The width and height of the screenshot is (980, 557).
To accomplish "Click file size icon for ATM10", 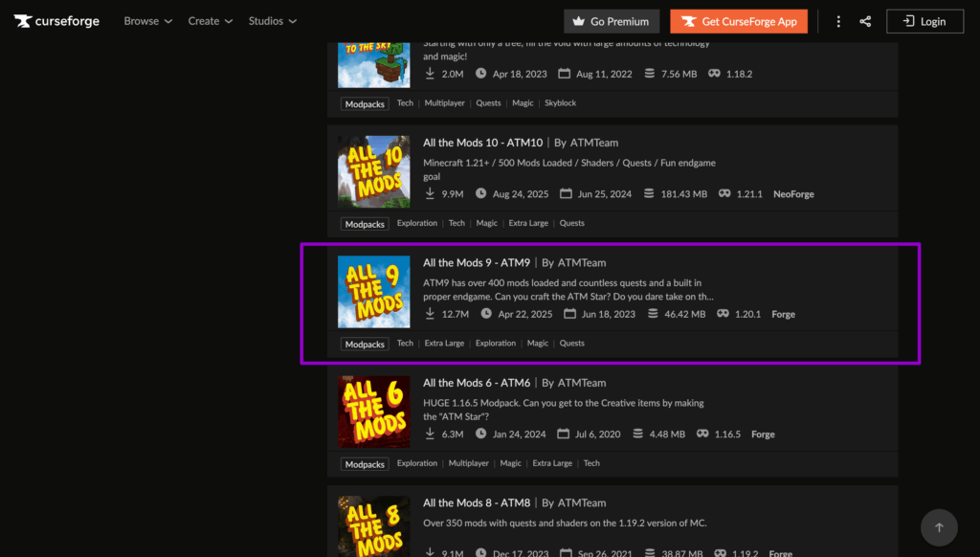I will coord(649,193).
